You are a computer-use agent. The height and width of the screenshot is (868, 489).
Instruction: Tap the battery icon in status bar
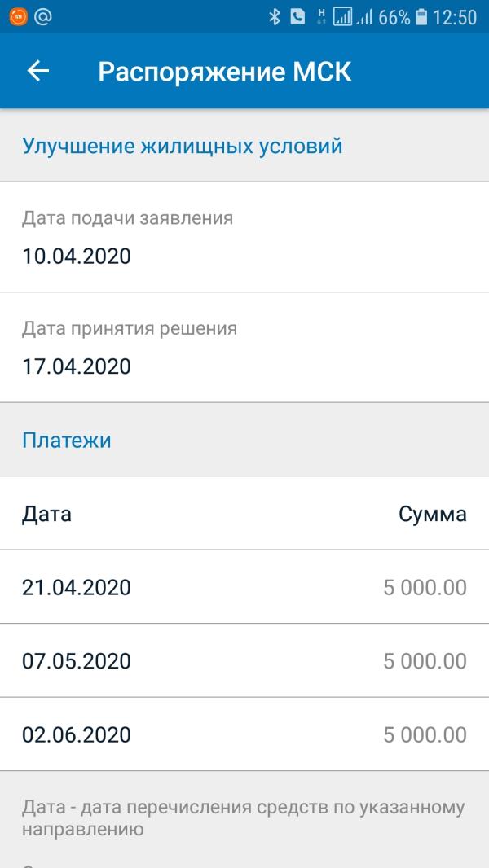421,17
